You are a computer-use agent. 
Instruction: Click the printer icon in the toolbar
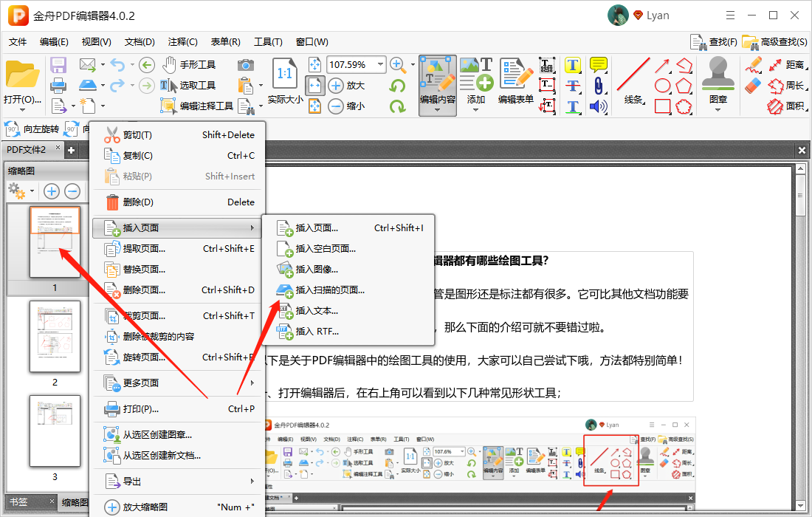pyautogui.click(x=58, y=86)
